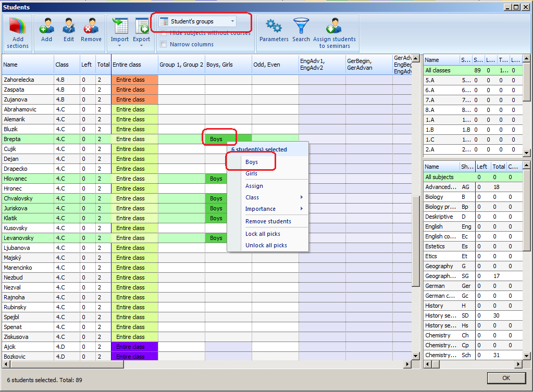Click Assign students to seminars icon

tap(334, 26)
